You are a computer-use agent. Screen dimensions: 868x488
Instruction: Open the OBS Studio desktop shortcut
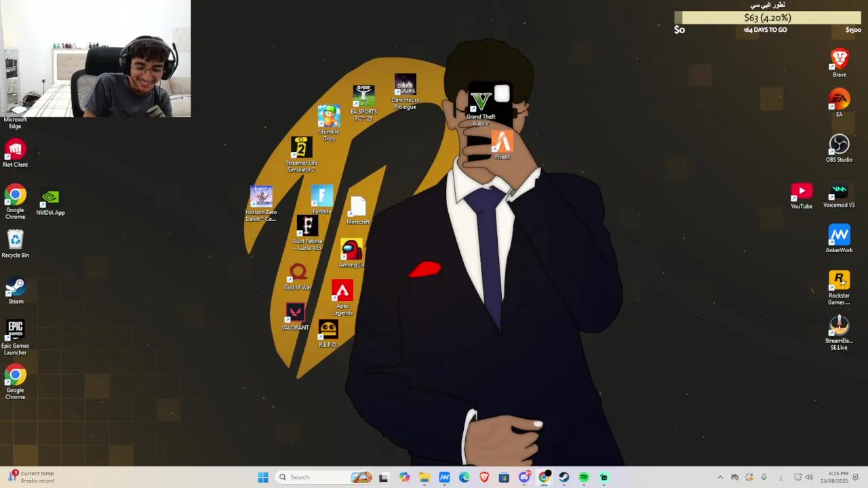[840, 148]
